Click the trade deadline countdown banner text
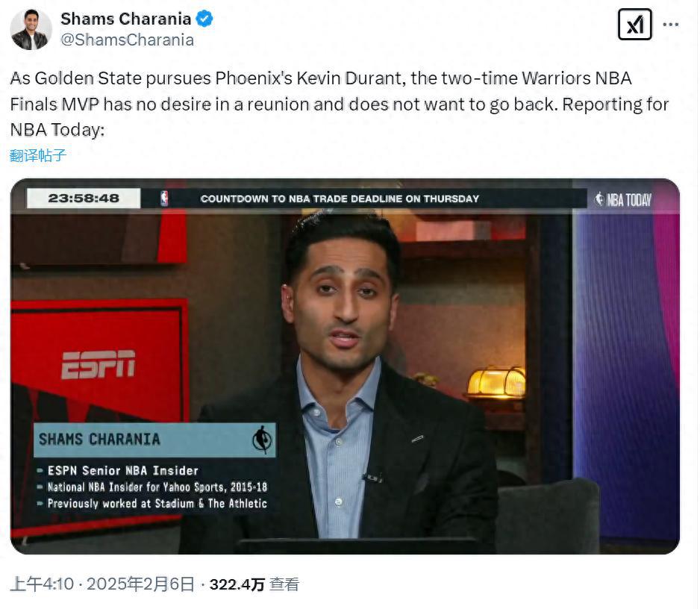Image resolution: width=700 pixels, height=609 pixels. 340,199
